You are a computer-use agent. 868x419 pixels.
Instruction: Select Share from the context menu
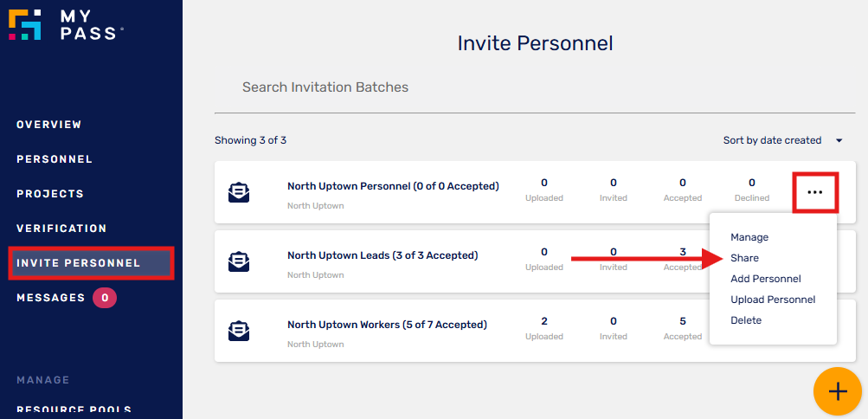(x=744, y=258)
